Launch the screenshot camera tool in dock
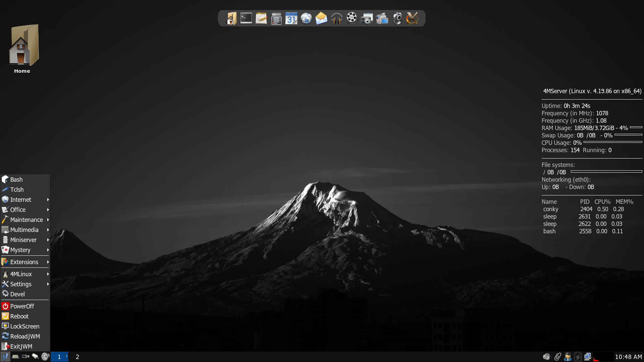The width and height of the screenshot is (644, 362). 367,18
